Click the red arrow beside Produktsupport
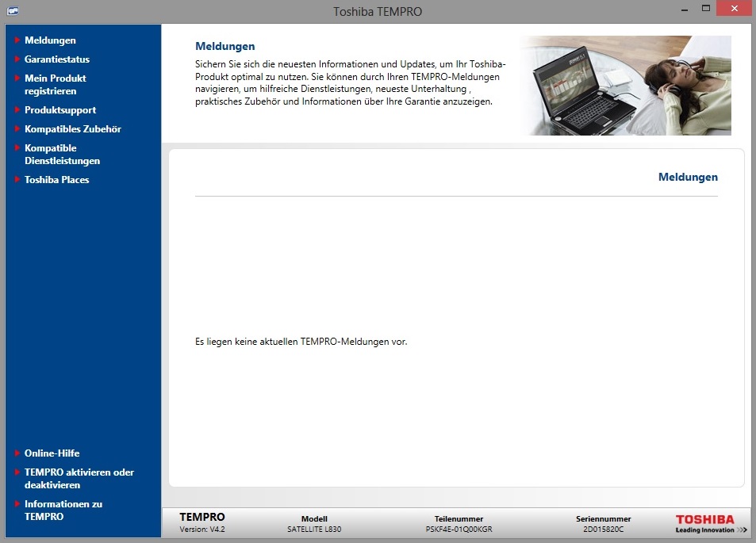Viewport: 756px width, 543px height. click(17, 109)
